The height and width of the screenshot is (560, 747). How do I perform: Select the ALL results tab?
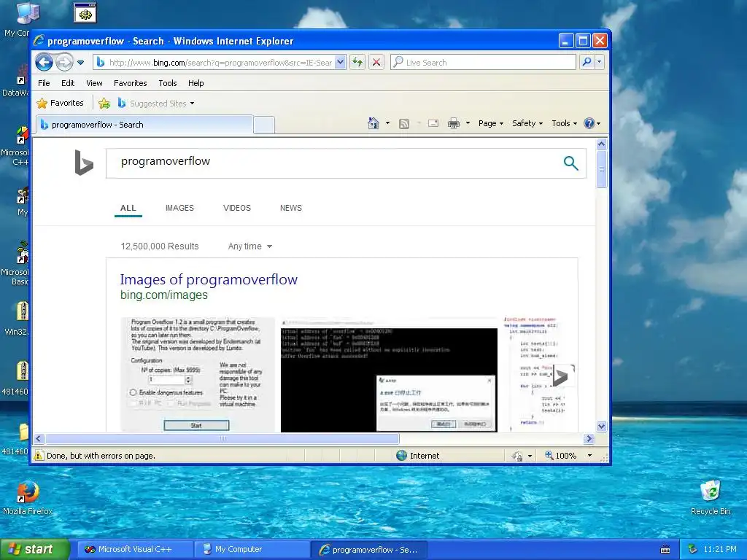[128, 208]
